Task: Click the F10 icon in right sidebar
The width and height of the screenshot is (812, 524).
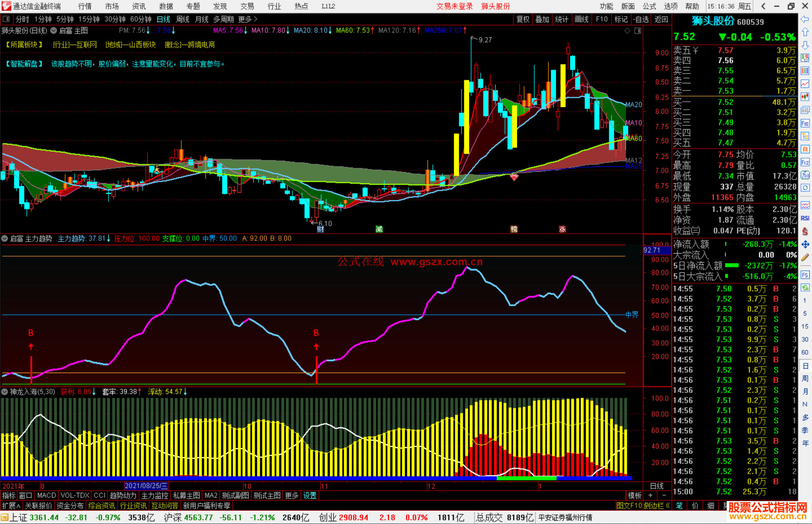Action: point(805,123)
